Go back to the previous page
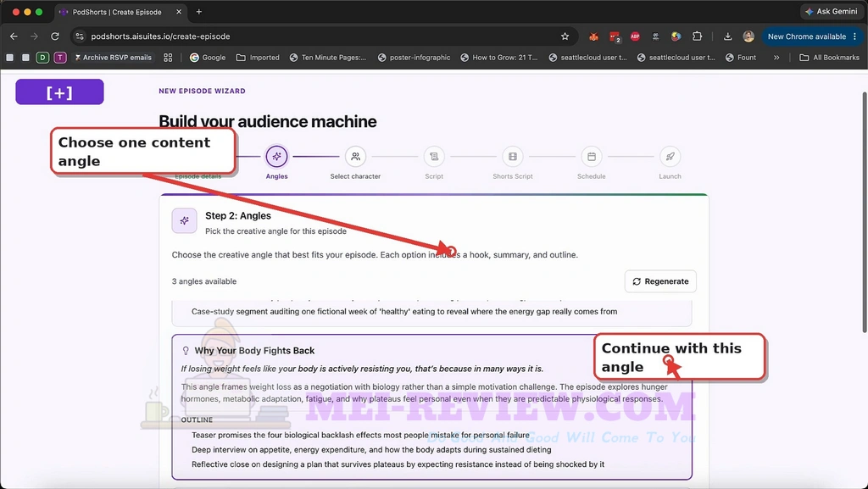The image size is (868, 489). pos(14,36)
